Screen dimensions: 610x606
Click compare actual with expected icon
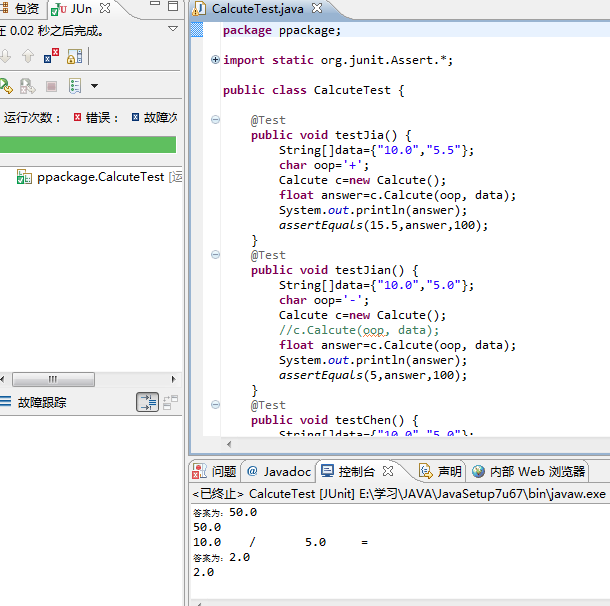click(170, 402)
